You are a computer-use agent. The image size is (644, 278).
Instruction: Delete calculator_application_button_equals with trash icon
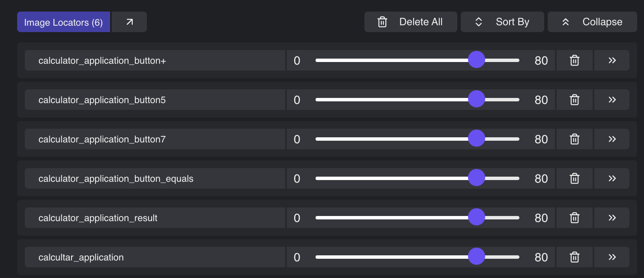pyautogui.click(x=575, y=178)
